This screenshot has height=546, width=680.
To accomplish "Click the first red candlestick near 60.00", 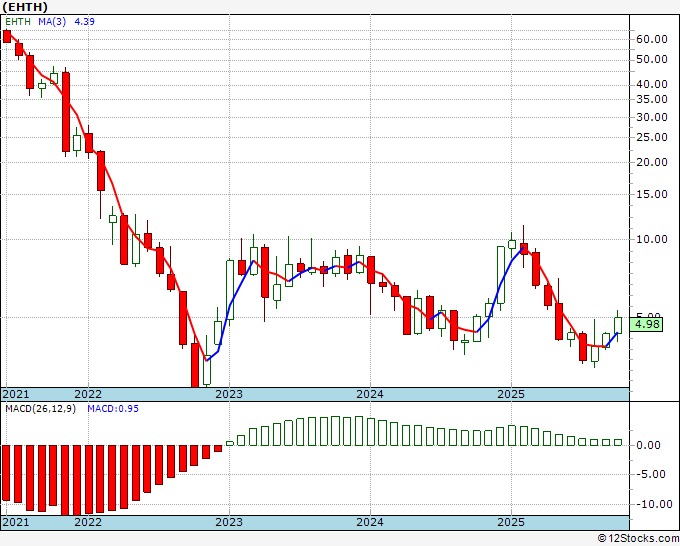I will [x=7, y=36].
